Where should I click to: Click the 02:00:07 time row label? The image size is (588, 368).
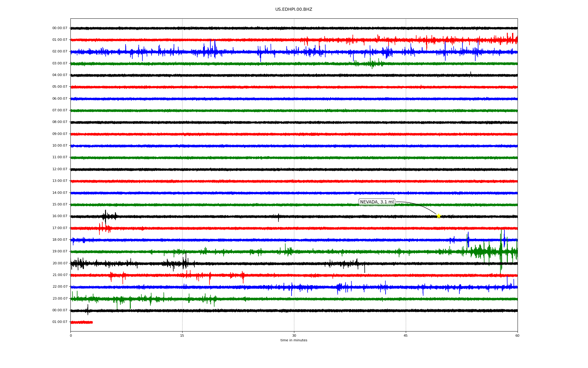60,52
